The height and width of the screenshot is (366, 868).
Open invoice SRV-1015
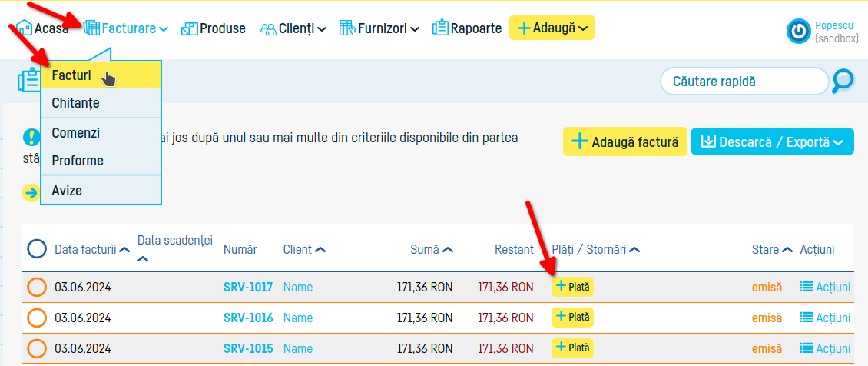click(248, 349)
